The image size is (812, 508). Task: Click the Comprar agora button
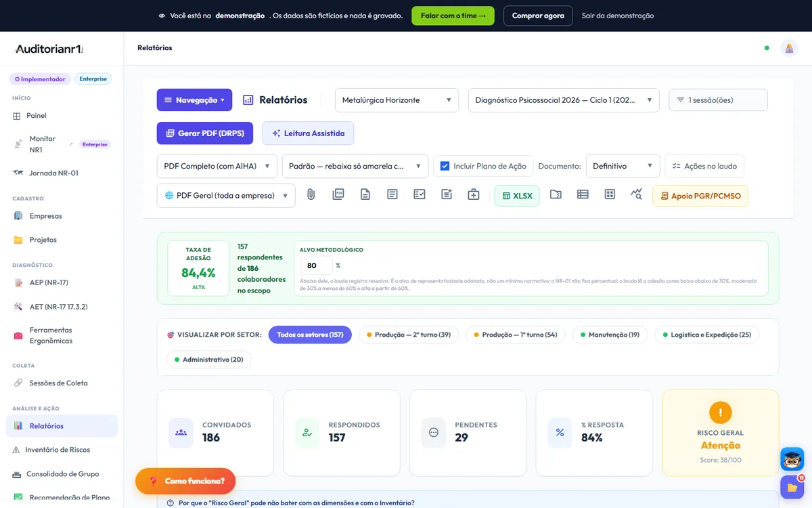coord(538,16)
